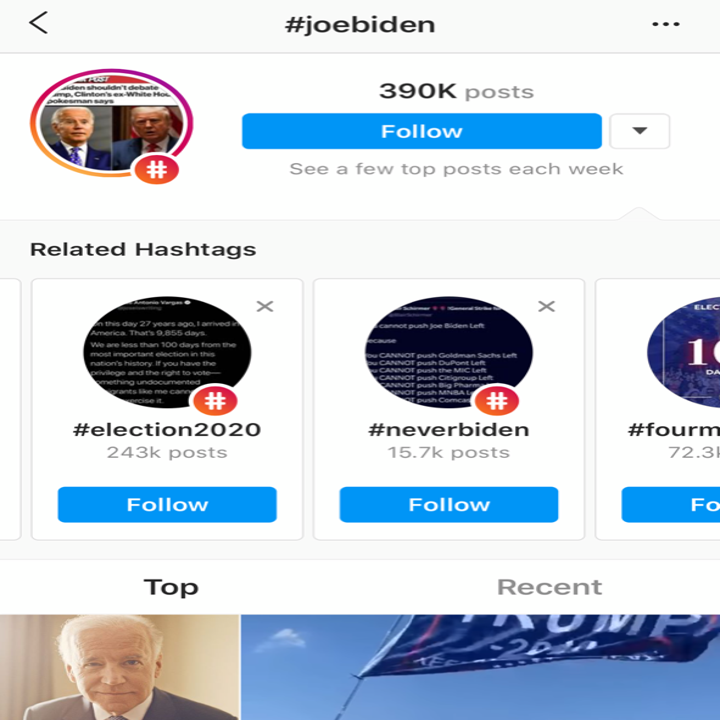The width and height of the screenshot is (720, 720).
Task: Open the #neverbiden hashtag name link
Action: [449, 430]
